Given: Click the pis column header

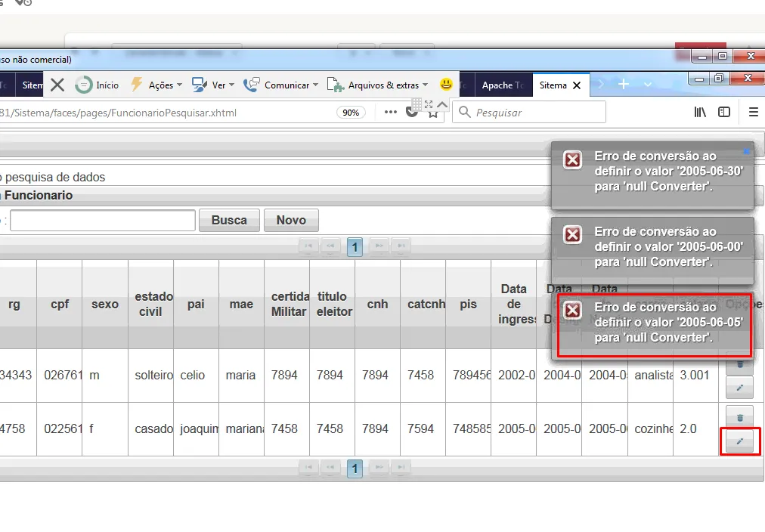Looking at the screenshot, I should 469,305.
